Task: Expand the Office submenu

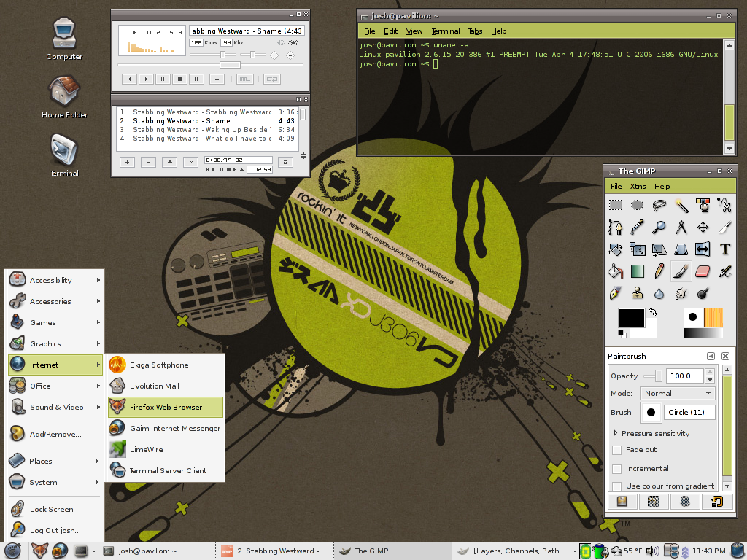Action: coord(55,386)
